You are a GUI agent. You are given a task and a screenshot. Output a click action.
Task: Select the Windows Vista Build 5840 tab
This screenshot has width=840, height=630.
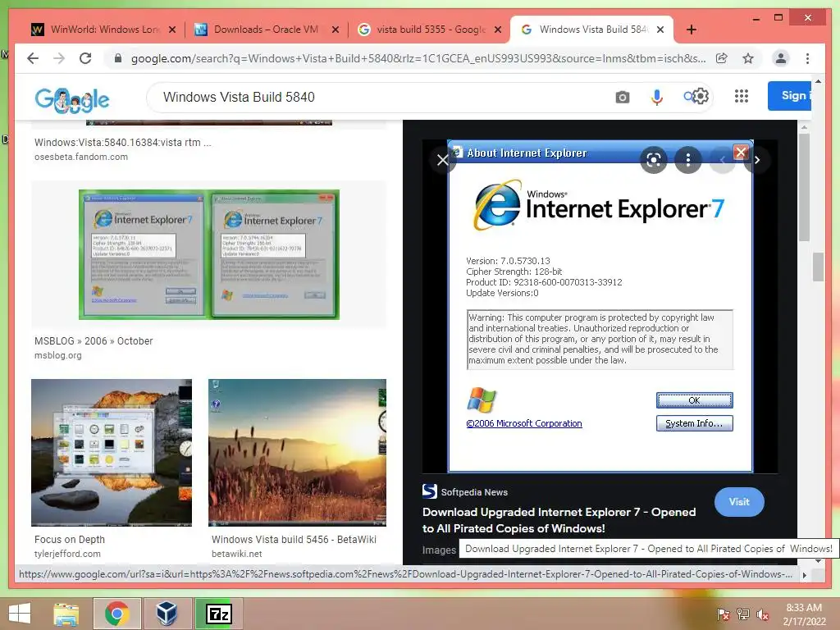point(592,30)
